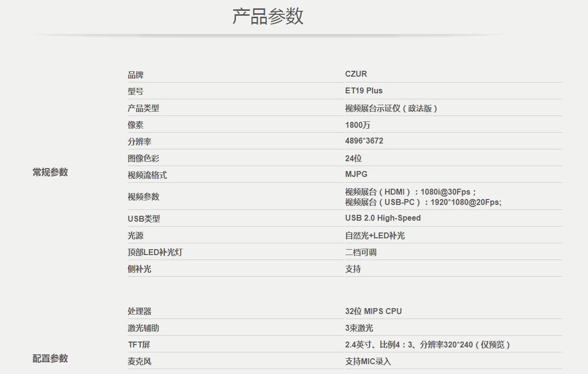This screenshot has height=374, width=588.
Task: Click the 型号 row label
Action: point(135,91)
